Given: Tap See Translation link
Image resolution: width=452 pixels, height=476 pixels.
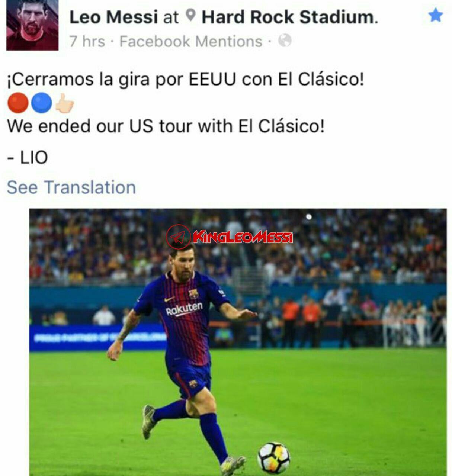Looking at the screenshot, I should (x=71, y=187).
